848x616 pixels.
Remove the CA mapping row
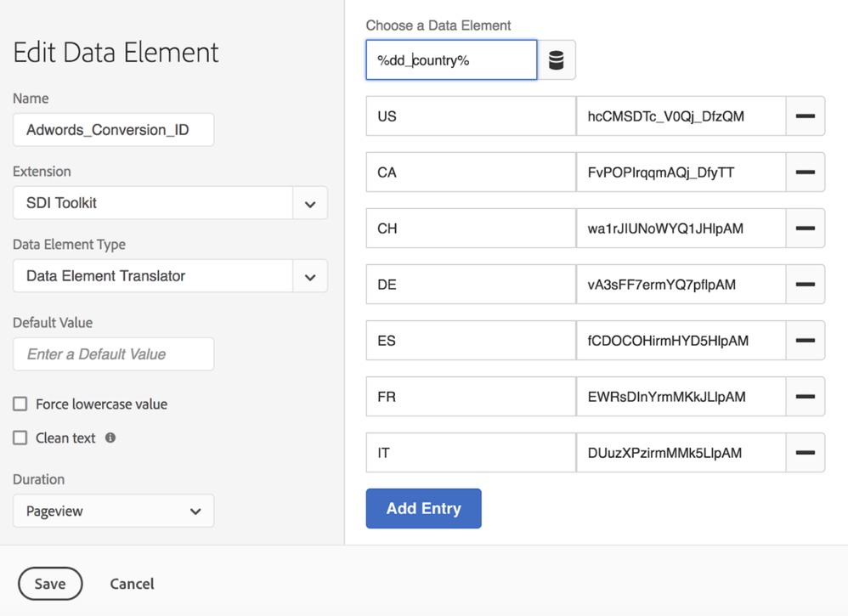pos(805,172)
